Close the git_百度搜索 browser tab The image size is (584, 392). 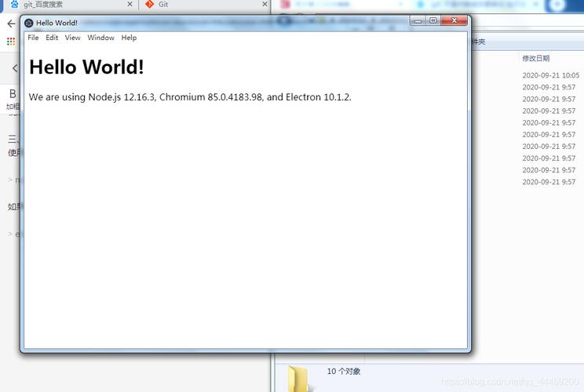pos(130,4)
